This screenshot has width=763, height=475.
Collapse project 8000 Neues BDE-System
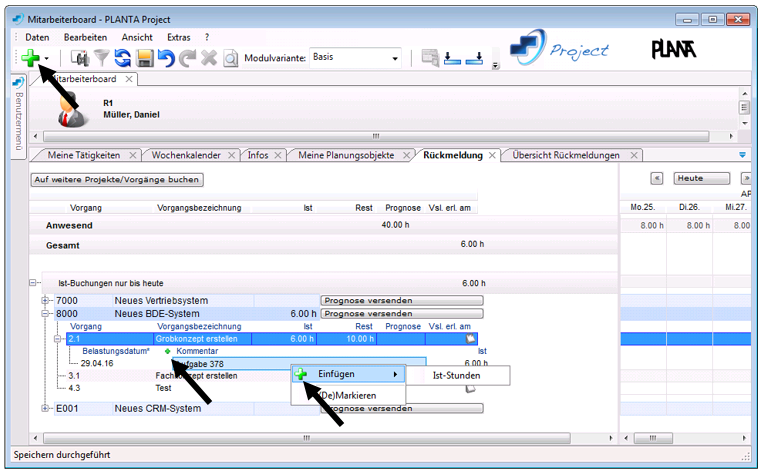(45, 313)
